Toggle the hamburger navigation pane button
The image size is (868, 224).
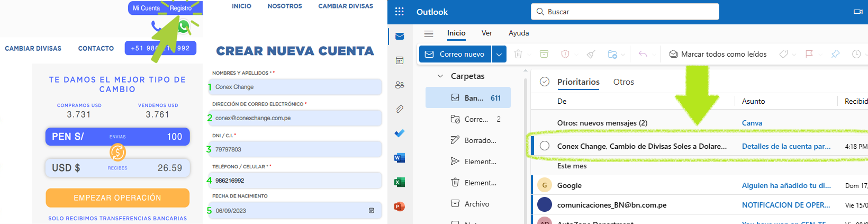point(429,33)
